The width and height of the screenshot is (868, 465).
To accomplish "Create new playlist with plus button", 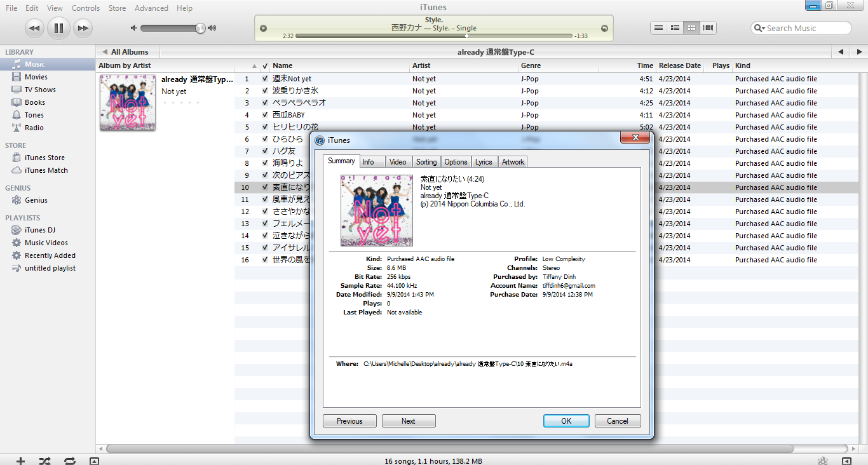I will pos(20,461).
